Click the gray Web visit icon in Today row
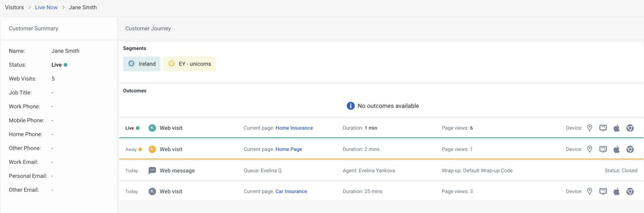This screenshot has height=213, width=644. coord(152,192)
